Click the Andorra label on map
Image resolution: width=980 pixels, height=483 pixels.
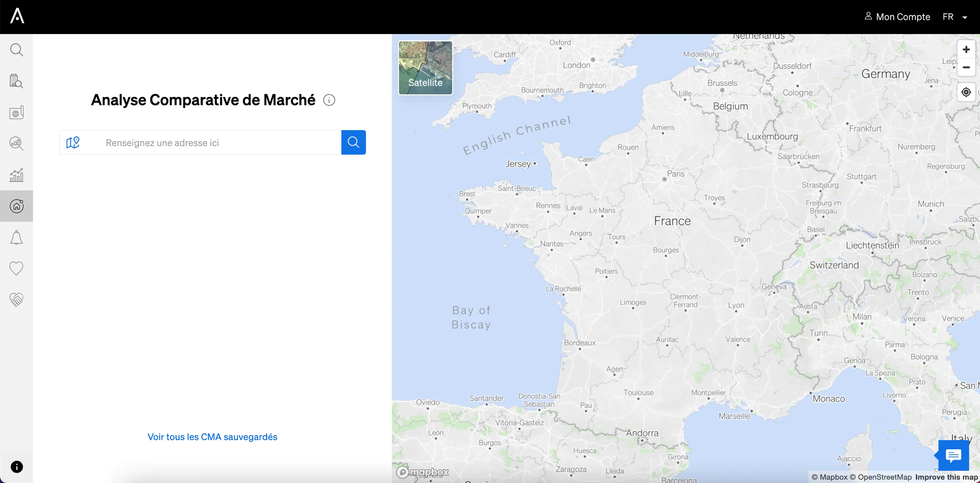pos(642,433)
